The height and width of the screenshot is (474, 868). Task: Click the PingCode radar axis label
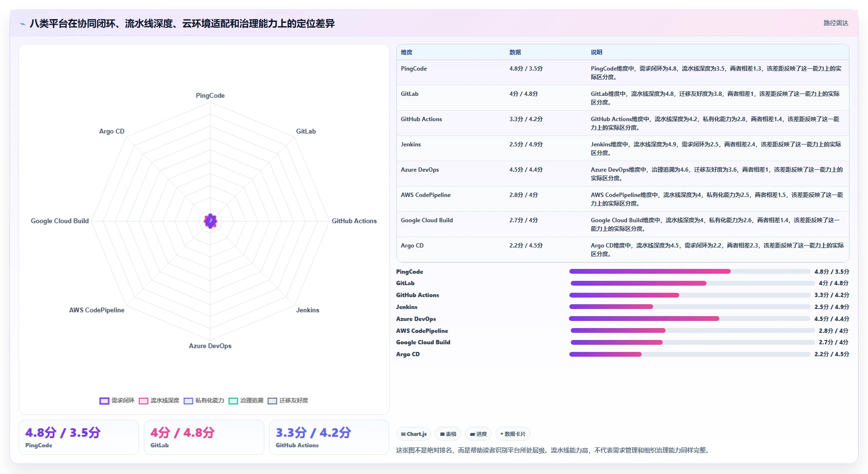click(x=210, y=95)
